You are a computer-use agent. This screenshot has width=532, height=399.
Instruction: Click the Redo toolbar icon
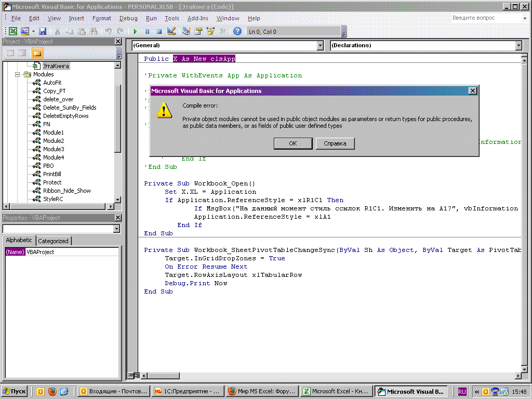click(120, 31)
